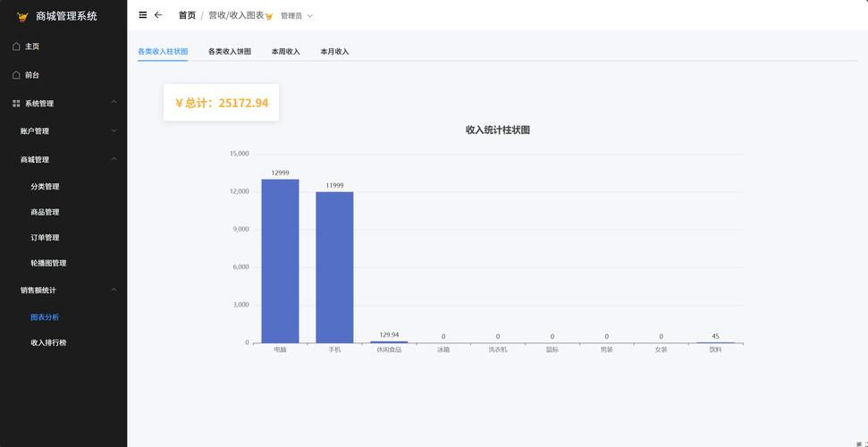This screenshot has width=868, height=447.
Task: Click the 首页 breadcrumb link
Action: 187,15
